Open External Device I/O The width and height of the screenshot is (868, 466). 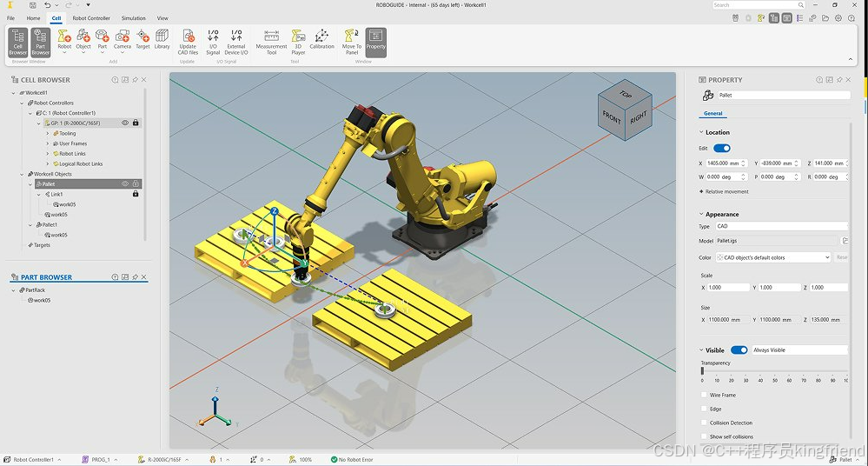pyautogui.click(x=236, y=42)
